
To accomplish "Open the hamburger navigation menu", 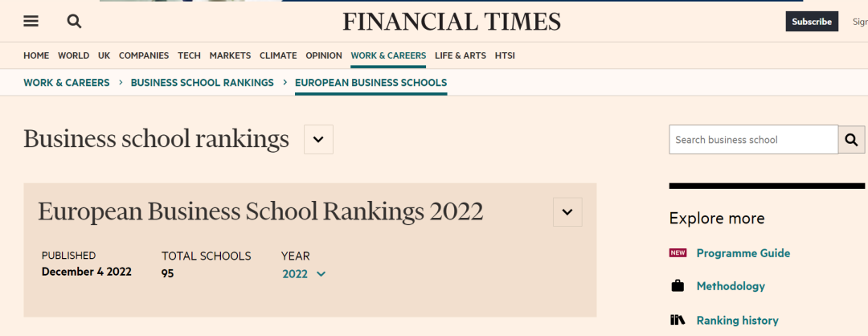I will [x=31, y=22].
